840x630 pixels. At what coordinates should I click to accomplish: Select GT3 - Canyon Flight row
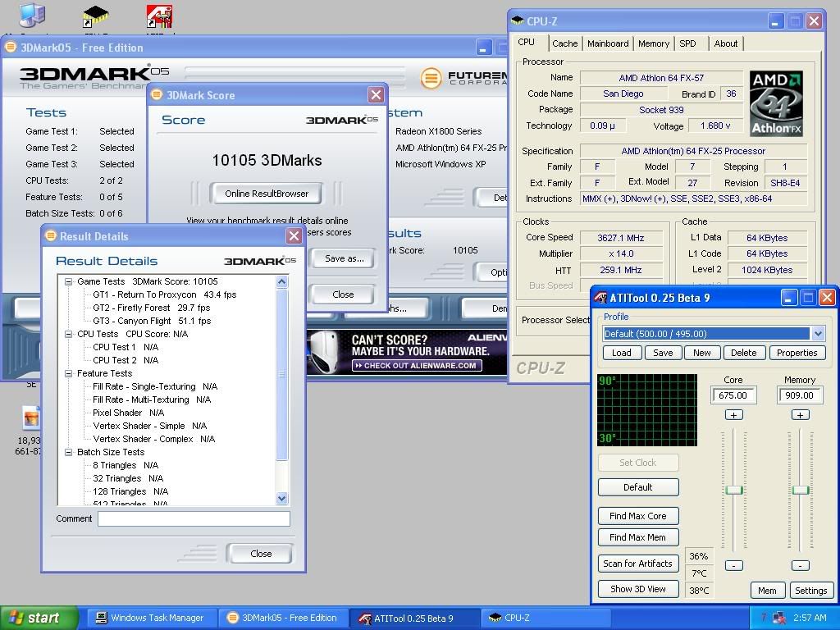pyautogui.click(x=152, y=321)
